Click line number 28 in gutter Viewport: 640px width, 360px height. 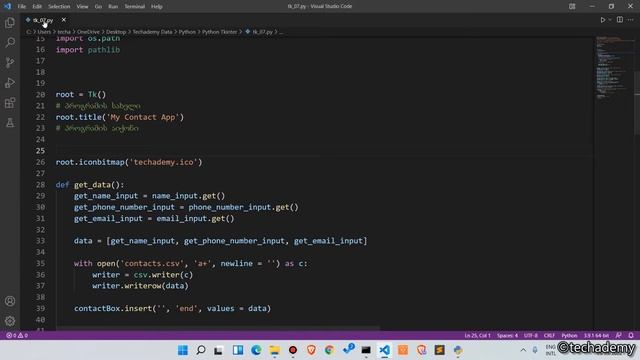pyautogui.click(x=40, y=184)
